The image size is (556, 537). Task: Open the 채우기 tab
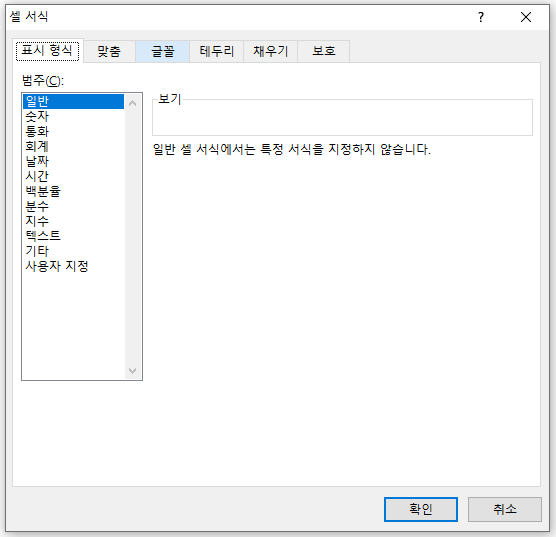(270, 51)
